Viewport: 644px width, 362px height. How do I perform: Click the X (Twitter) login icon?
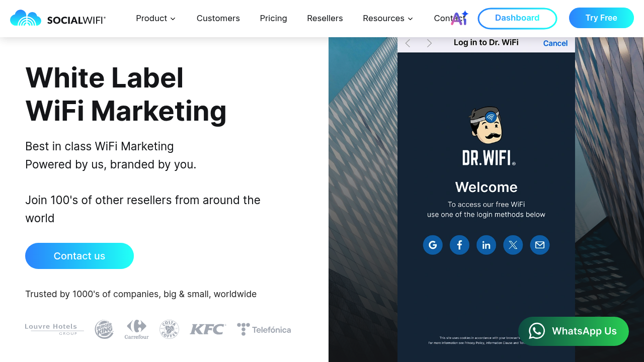(x=513, y=245)
